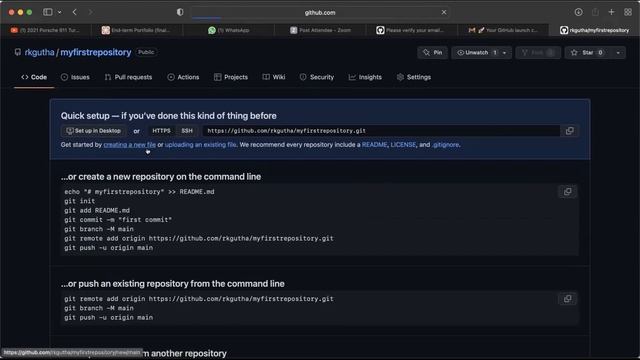Follow the uploading an existing file link
Image resolution: width=640 pixels, height=360 pixels.
[x=200, y=145]
